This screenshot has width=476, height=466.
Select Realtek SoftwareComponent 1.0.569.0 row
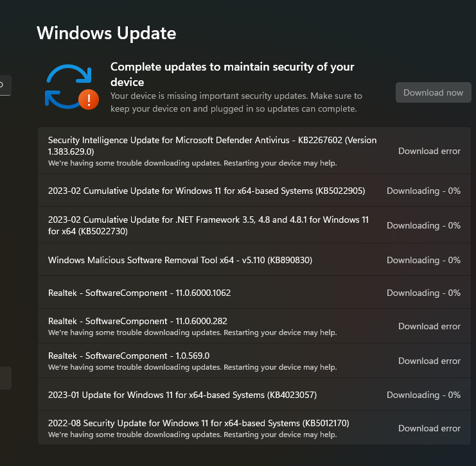pyautogui.click(x=254, y=361)
